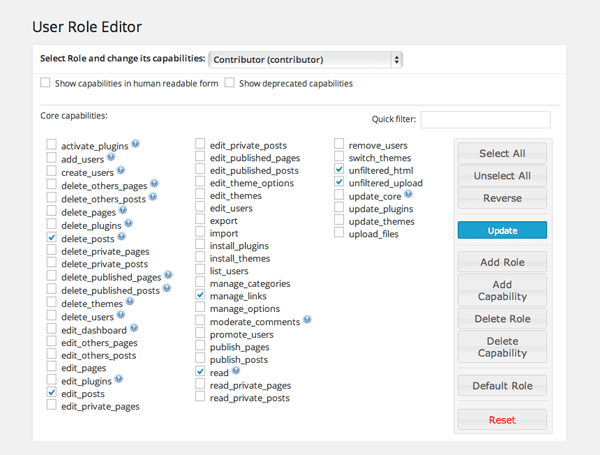Screen dimensions: 600x455
Task: Check the remove_users capability
Action: click(x=339, y=144)
